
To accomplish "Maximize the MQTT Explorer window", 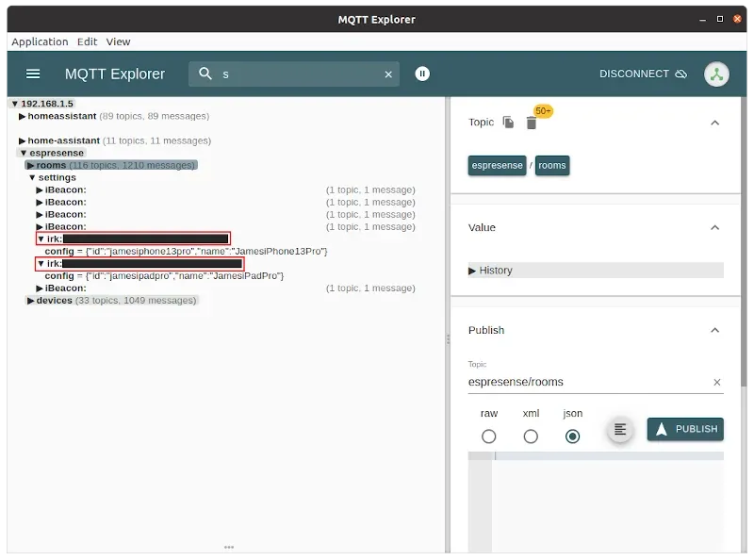I will 720,19.
